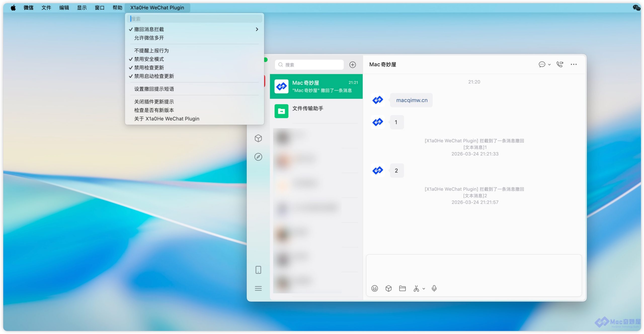The width and height of the screenshot is (644, 334).
Task: Open the folder file-send icon
Action: 402,288
